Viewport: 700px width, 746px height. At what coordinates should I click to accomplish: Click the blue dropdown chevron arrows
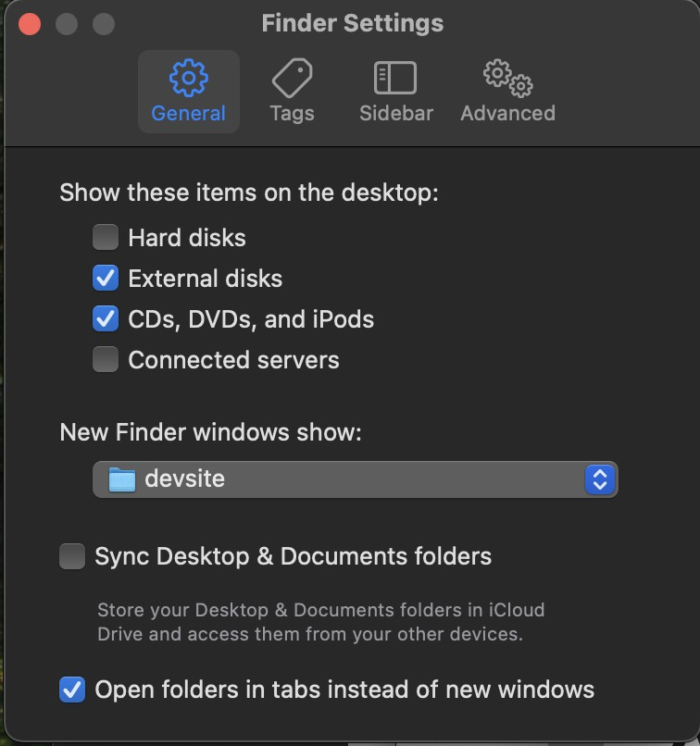click(600, 479)
